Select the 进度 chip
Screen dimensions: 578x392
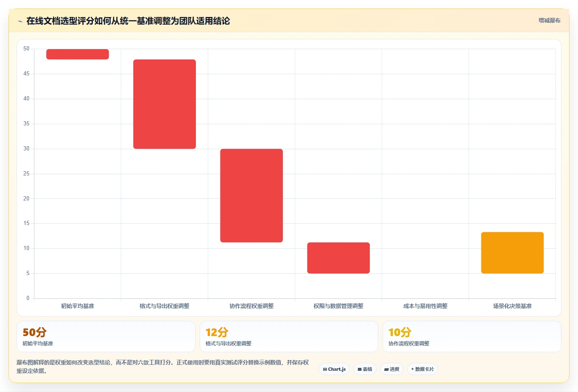click(392, 369)
